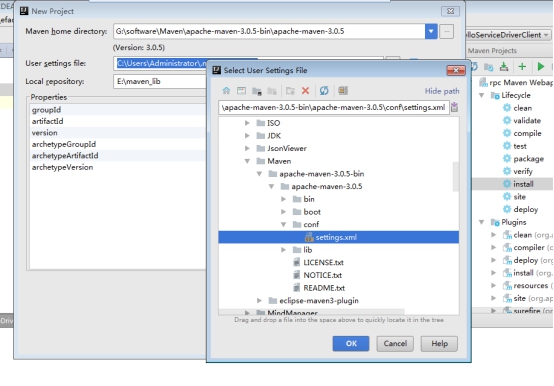Image resolution: width=554 pixels, height=386 pixels.
Task: Click the settings.xml file icon
Action: (309, 237)
